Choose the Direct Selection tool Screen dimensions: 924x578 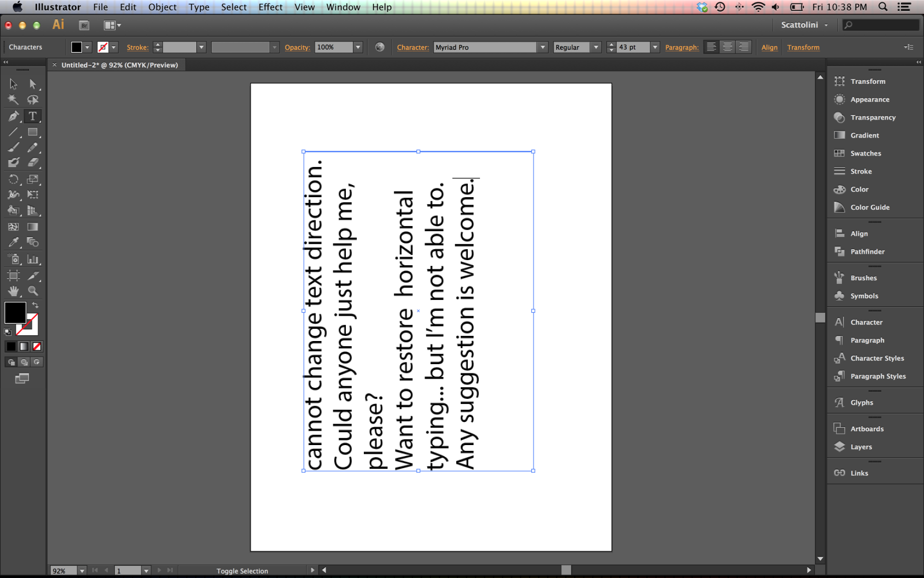33,84
